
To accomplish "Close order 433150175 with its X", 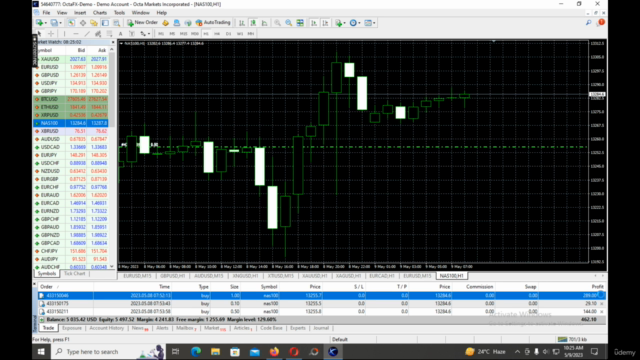I will click(602, 304).
